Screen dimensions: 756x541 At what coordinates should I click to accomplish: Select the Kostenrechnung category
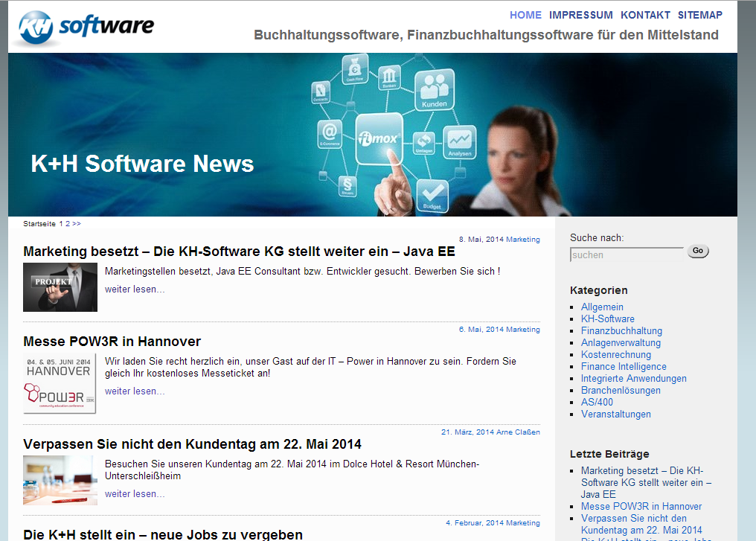point(615,355)
